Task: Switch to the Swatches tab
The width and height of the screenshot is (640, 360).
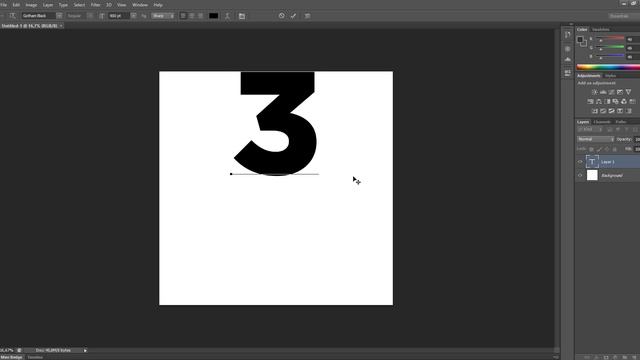Action: click(x=600, y=29)
